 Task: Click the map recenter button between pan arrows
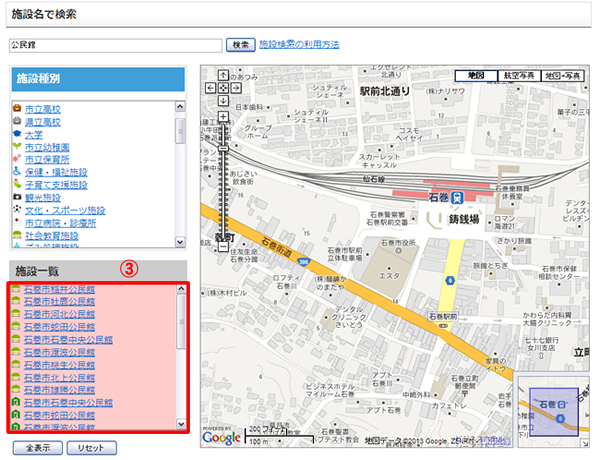223,88
